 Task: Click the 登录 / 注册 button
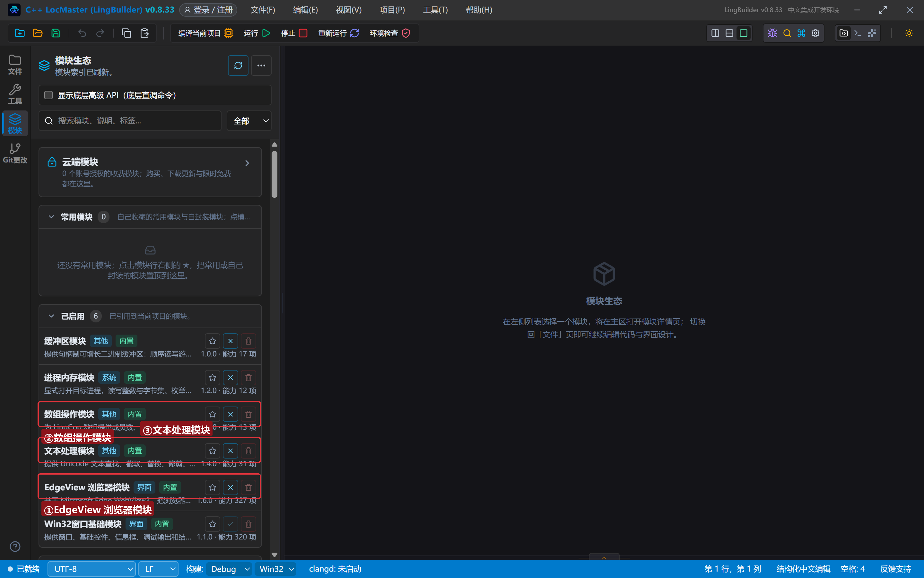click(209, 10)
